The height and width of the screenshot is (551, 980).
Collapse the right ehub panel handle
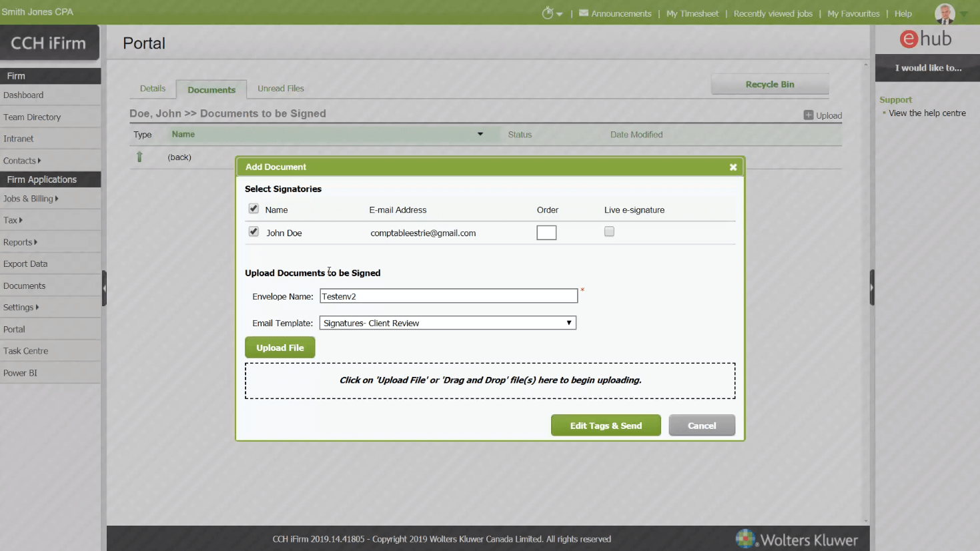tap(872, 288)
